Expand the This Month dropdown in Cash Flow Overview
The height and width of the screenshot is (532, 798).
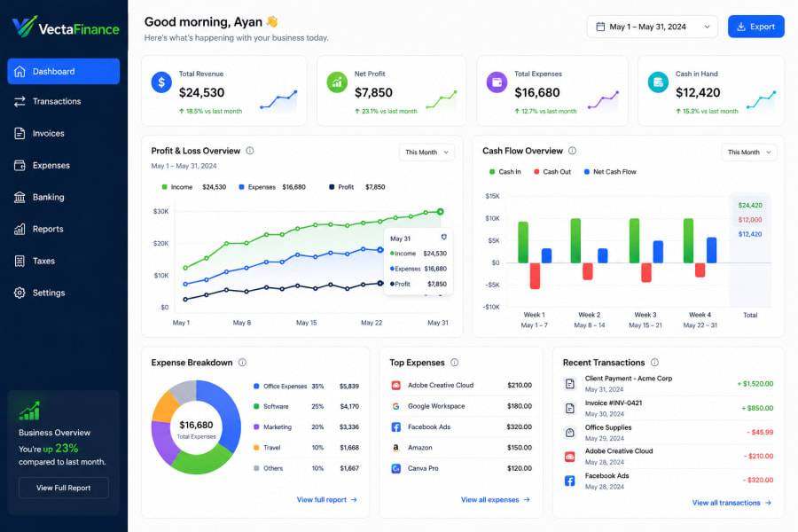tap(749, 153)
